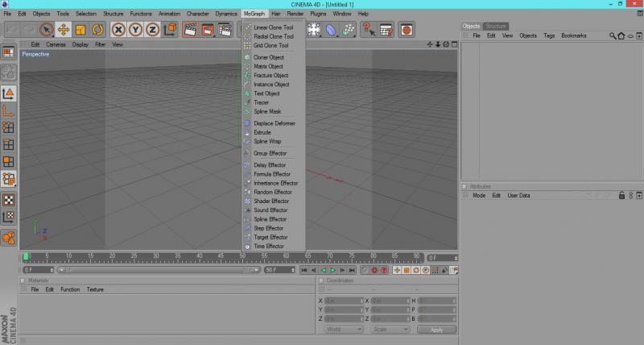This screenshot has height=345, width=644.
Task: Toggle parameter keyframe recording icon
Action: [x=426, y=270]
